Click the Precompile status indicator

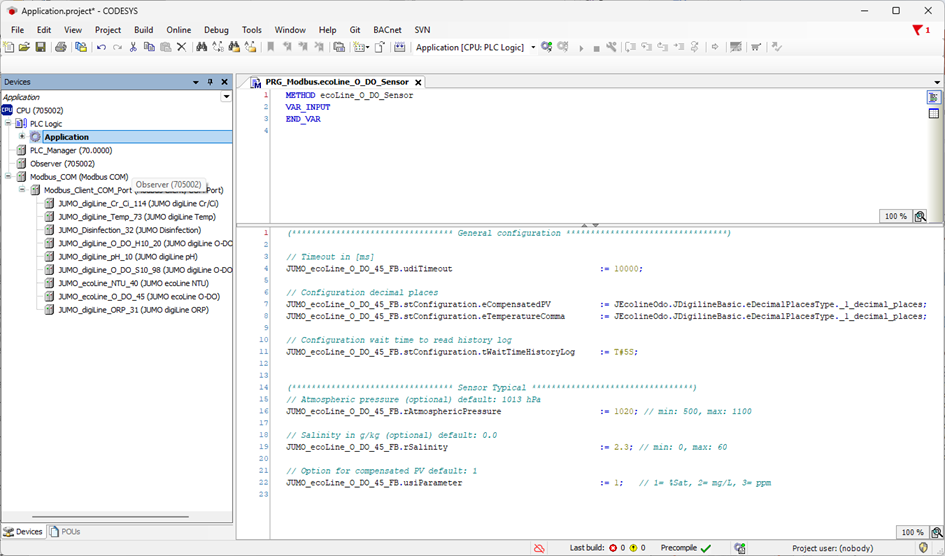pyautogui.click(x=686, y=548)
